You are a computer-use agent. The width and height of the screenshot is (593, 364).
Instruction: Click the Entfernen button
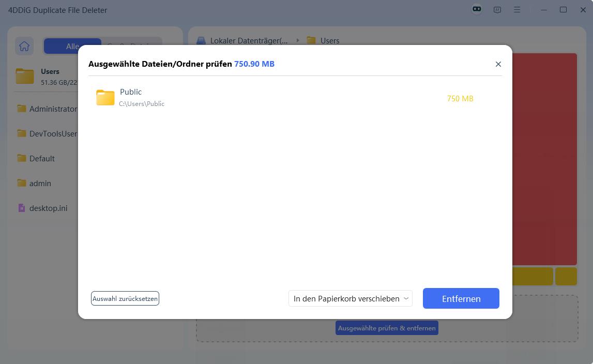click(461, 298)
